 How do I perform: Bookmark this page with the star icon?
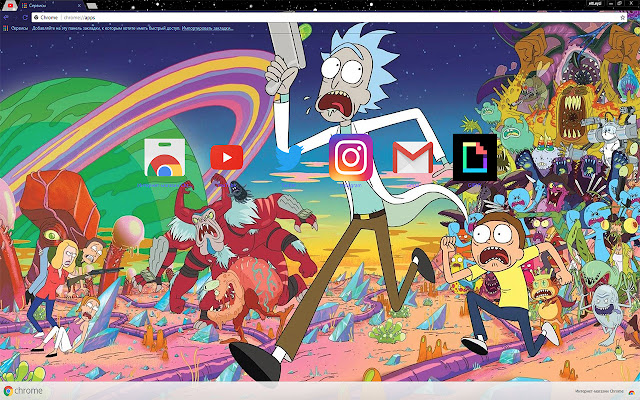(622, 18)
